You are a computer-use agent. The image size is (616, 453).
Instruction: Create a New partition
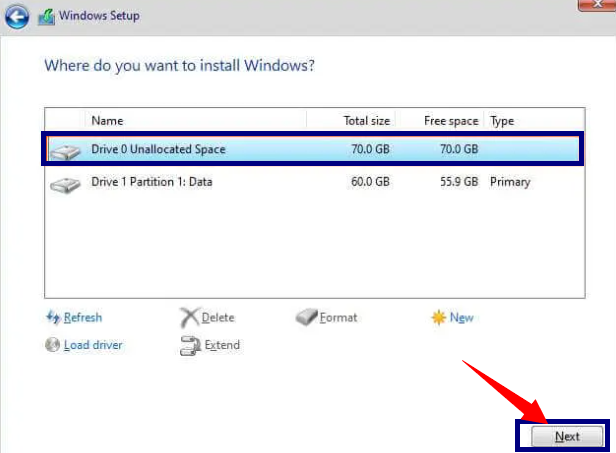click(x=462, y=317)
